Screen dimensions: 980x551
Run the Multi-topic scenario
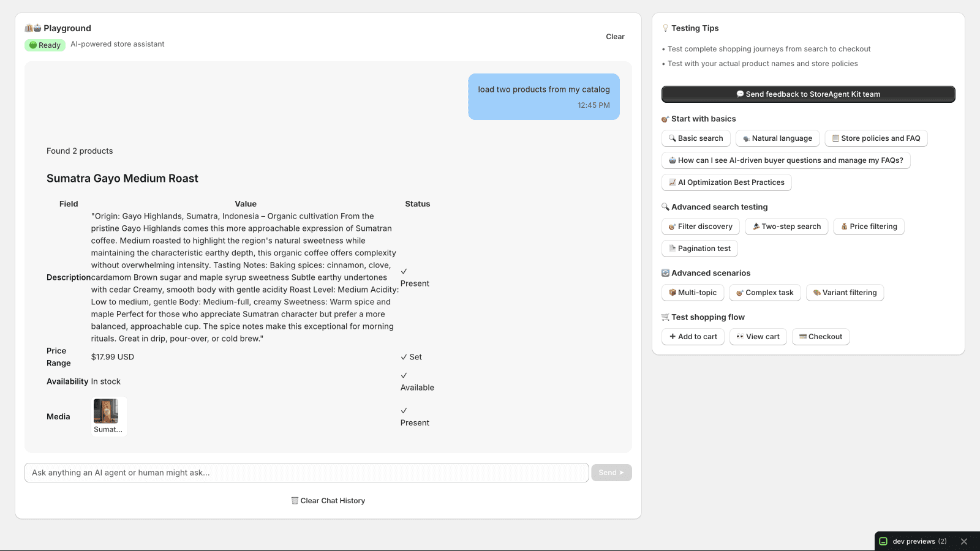point(693,293)
